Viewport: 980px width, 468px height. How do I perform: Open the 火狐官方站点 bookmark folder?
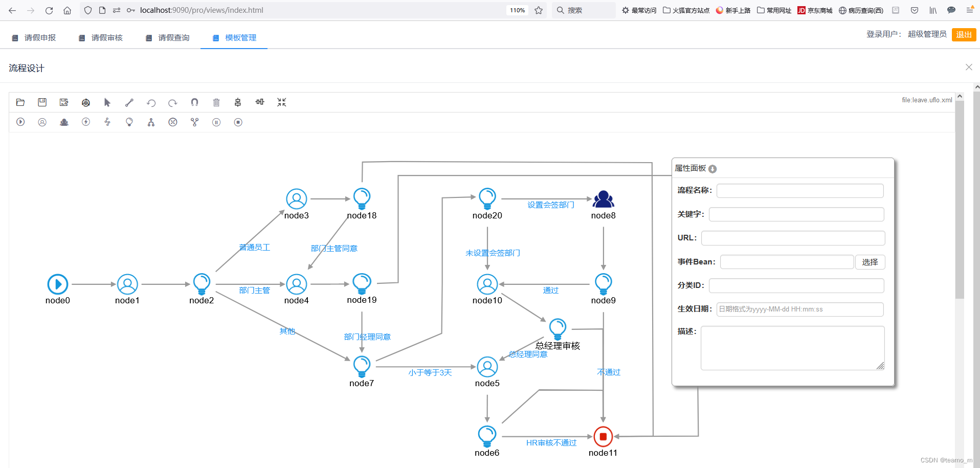(x=686, y=10)
